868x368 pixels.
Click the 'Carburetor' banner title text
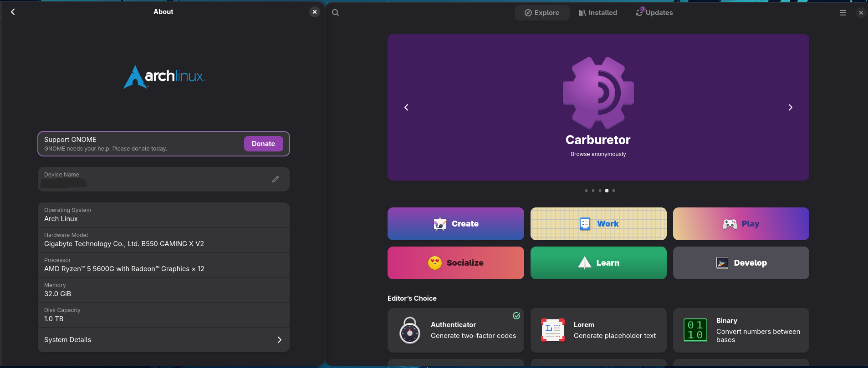pyautogui.click(x=598, y=140)
